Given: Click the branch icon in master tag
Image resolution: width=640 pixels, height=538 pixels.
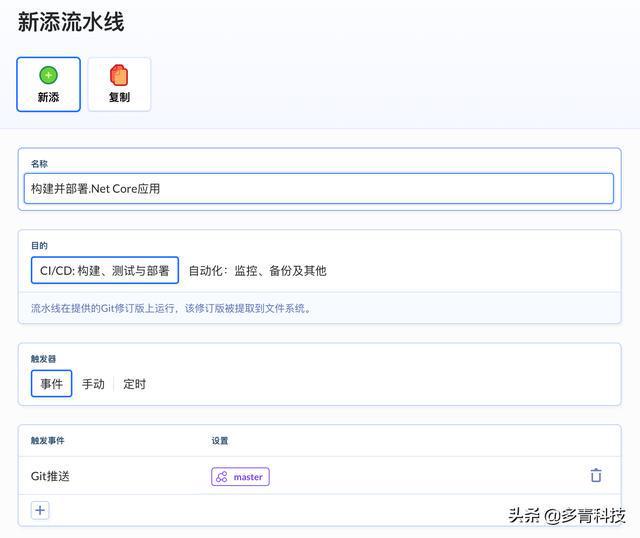Looking at the screenshot, I should [222, 477].
